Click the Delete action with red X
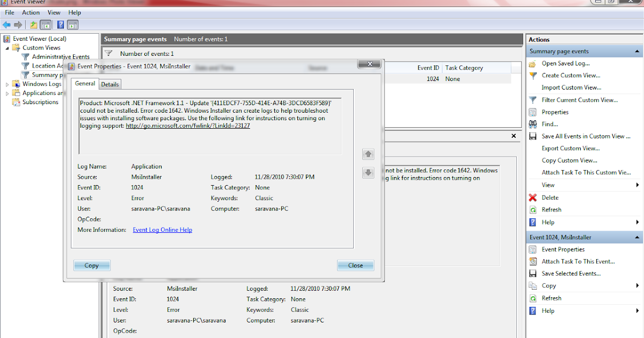 [550, 197]
